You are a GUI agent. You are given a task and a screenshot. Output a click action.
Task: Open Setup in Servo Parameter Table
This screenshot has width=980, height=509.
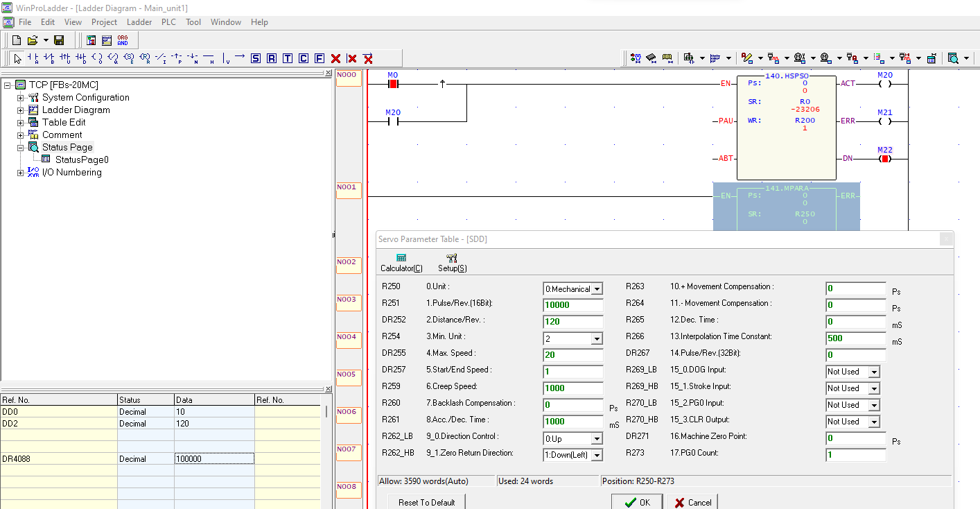[452, 263]
